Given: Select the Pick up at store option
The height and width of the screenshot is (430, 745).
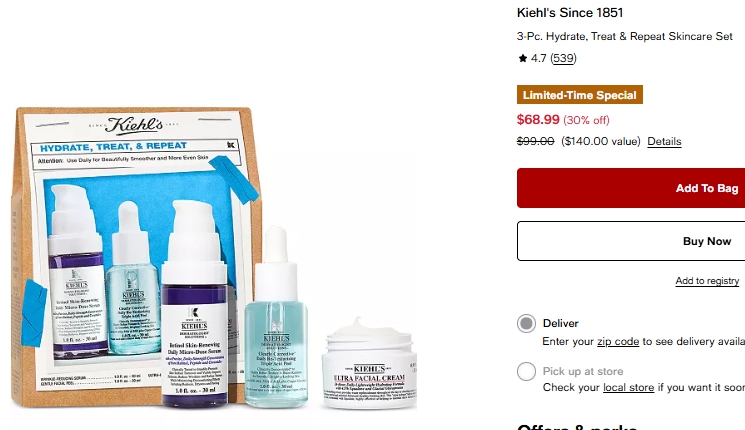Looking at the screenshot, I should point(526,371).
